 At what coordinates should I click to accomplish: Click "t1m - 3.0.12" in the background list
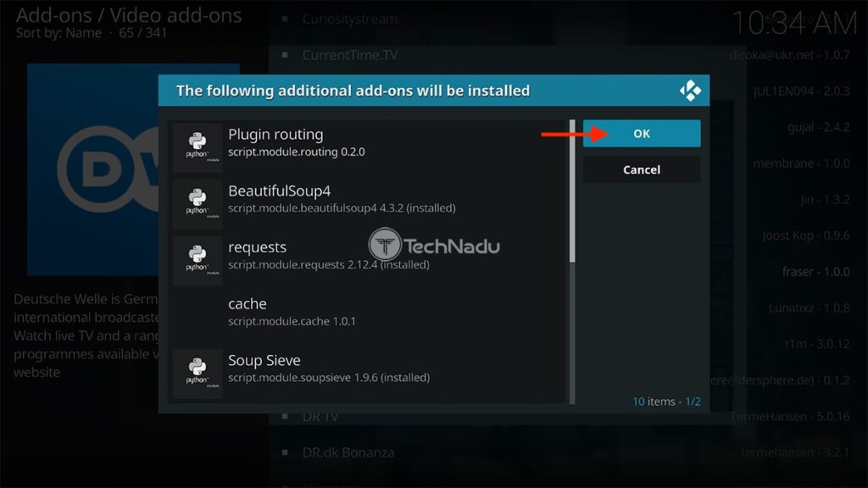817,344
